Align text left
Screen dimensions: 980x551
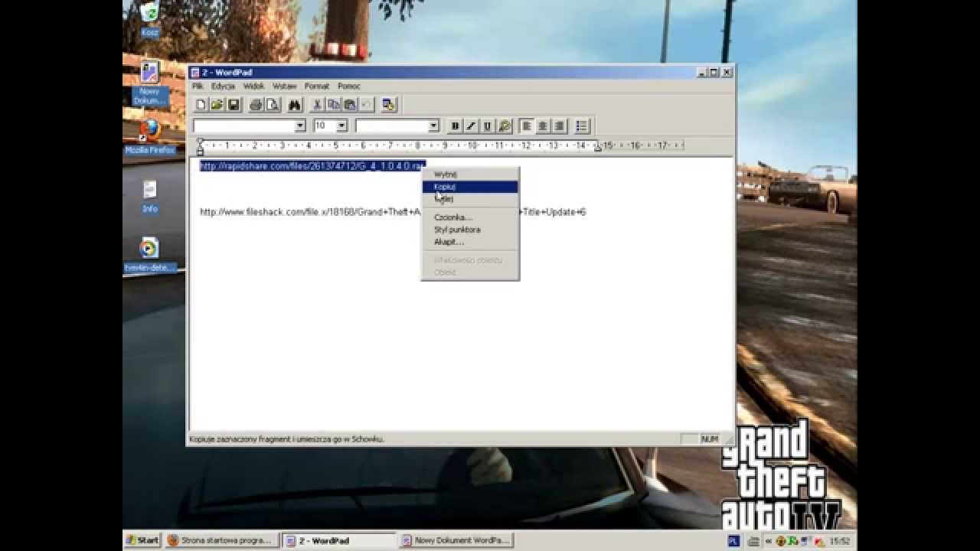click(x=527, y=126)
